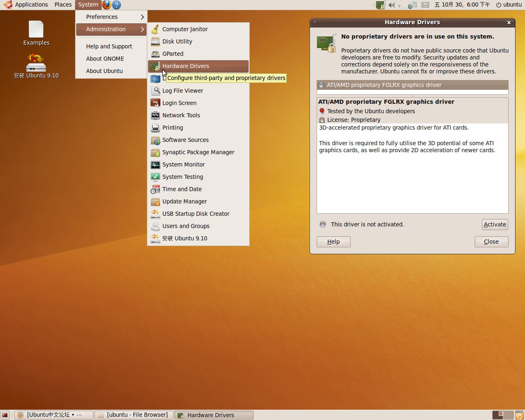
Task: Click 'Tested by the Ubuntu developers' text
Action: (x=371, y=111)
